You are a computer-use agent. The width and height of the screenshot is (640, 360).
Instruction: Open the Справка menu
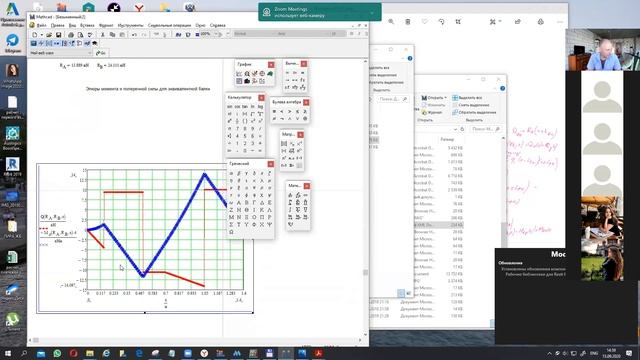coord(218,25)
